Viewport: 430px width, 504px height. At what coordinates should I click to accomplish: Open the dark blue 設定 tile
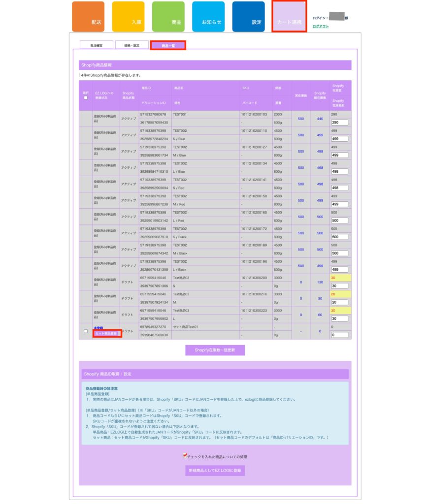[248, 17]
